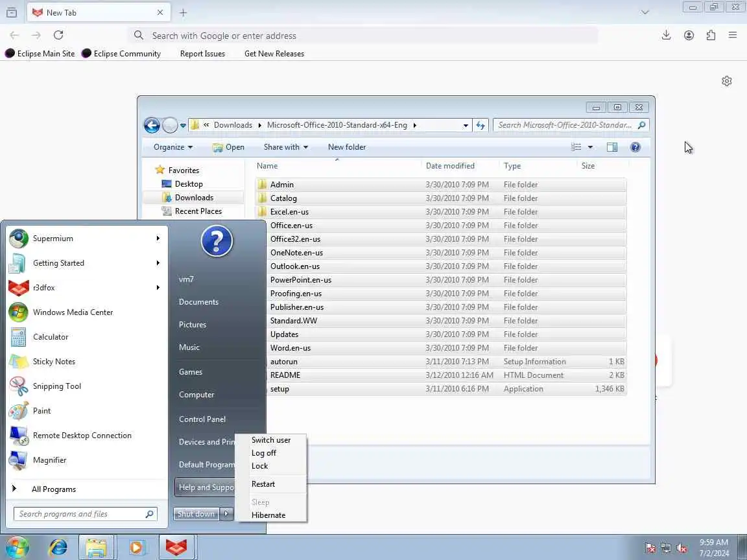747x560 pixels.
Task: Click the browser address bar
Action: pos(363,36)
